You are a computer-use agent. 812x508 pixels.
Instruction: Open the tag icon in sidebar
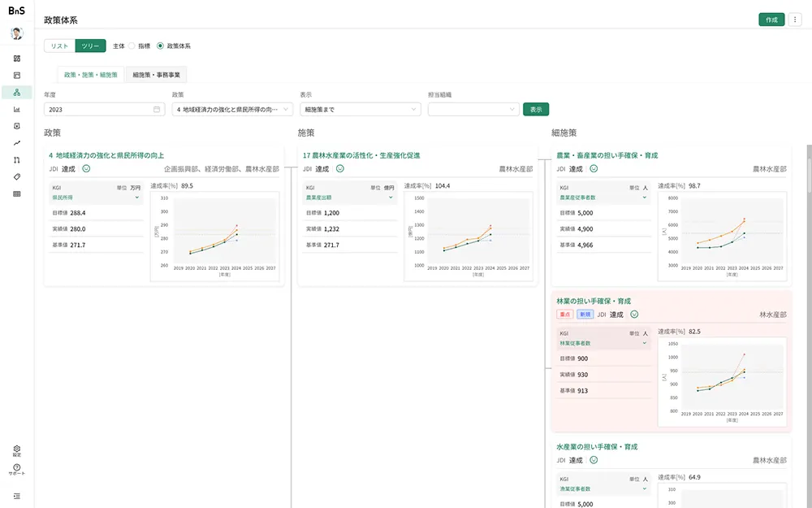click(x=16, y=176)
